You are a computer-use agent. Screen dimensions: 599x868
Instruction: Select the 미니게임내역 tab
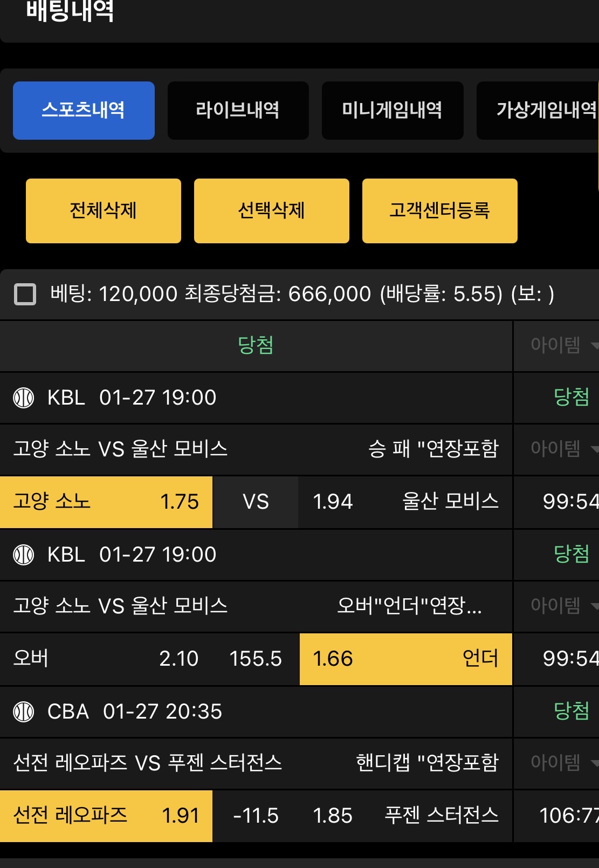pyautogui.click(x=392, y=111)
